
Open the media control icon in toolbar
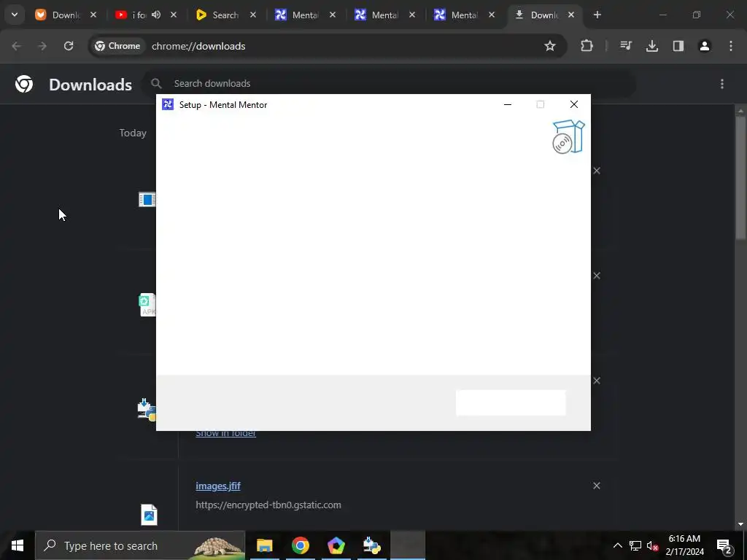(x=626, y=46)
